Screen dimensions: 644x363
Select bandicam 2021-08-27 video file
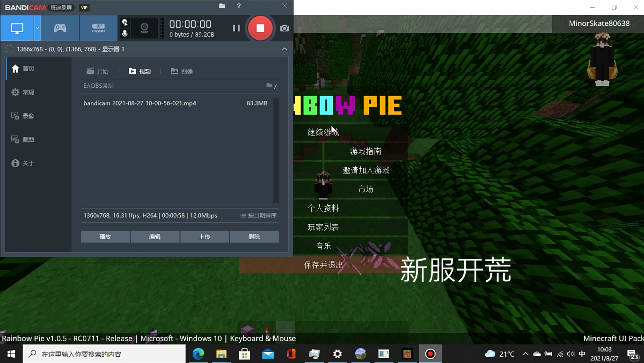[x=139, y=103]
